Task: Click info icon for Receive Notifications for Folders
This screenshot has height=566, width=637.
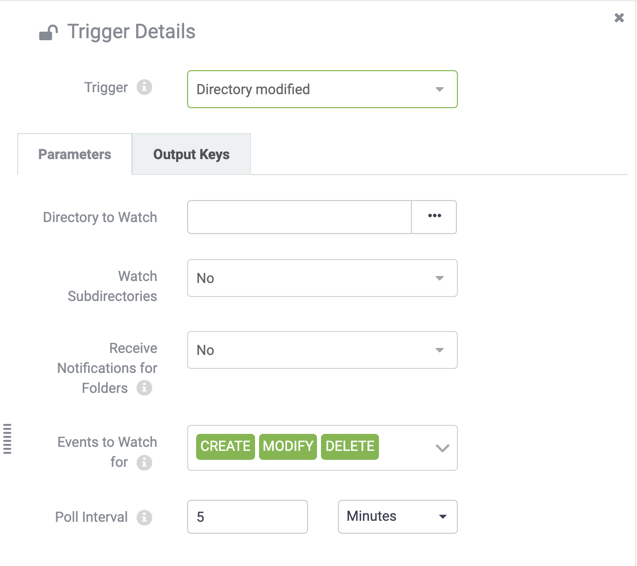Action: [x=144, y=388]
